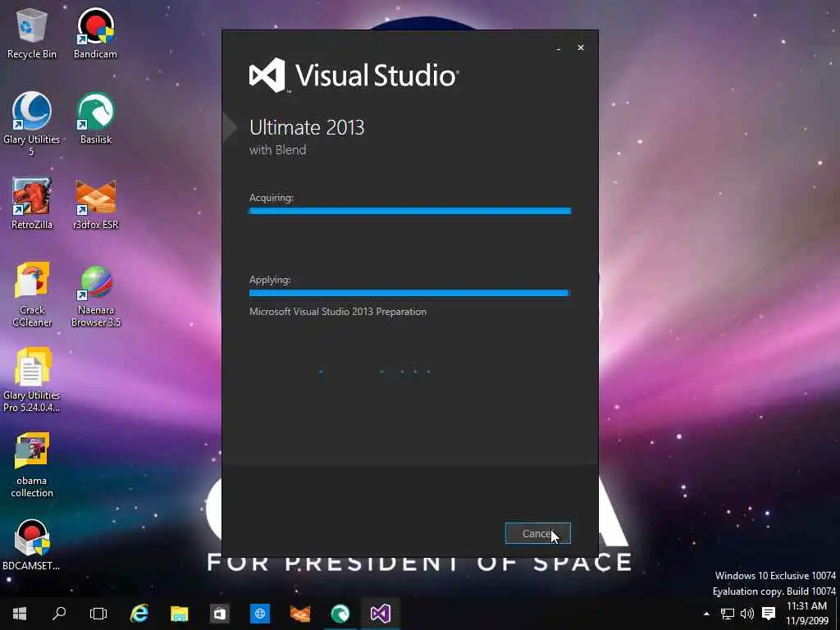Image resolution: width=840 pixels, height=630 pixels.
Task: Click the 'Acquiring:' label
Action: [x=271, y=198]
